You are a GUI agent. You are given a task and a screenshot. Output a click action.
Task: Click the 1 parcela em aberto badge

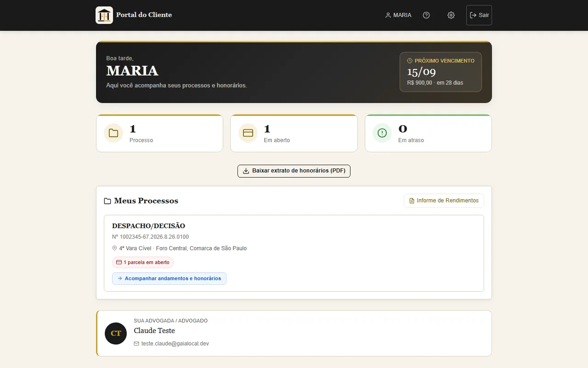click(143, 262)
